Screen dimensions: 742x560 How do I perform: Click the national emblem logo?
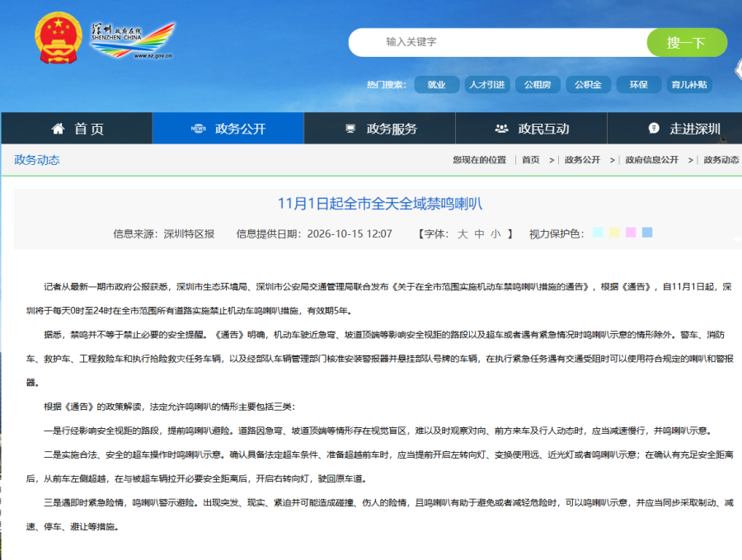coord(59,38)
